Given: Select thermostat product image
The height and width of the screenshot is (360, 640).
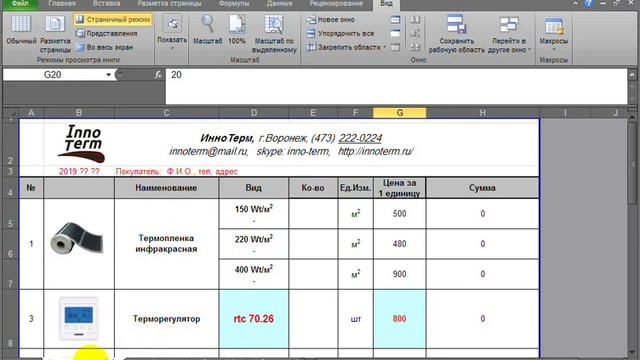Looking at the screenshot, I should pyautogui.click(x=79, y=318).
